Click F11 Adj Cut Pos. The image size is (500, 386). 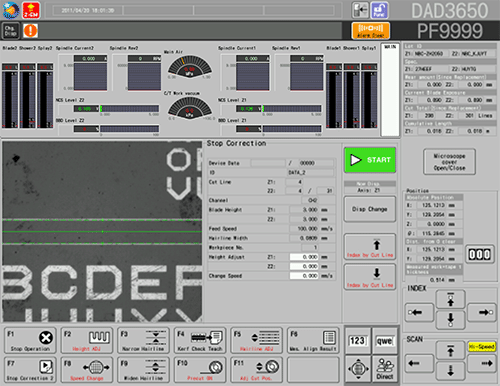click(257, 370)
